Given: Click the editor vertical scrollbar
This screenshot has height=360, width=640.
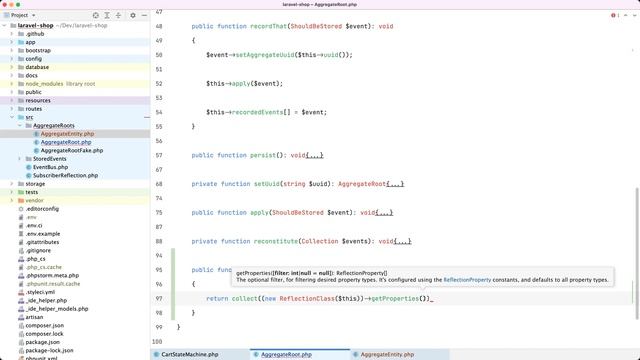Looking at the screenshot, I should tap(637, 253).
